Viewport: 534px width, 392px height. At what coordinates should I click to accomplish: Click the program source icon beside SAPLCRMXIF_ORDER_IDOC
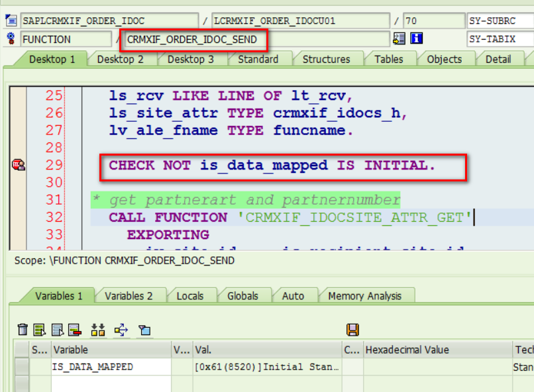[11, 21]
